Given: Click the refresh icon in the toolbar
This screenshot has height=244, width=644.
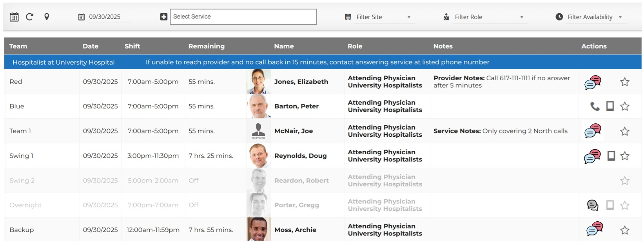Looking at the screenshot, I should pyautogui.click(x=30, y=17).
